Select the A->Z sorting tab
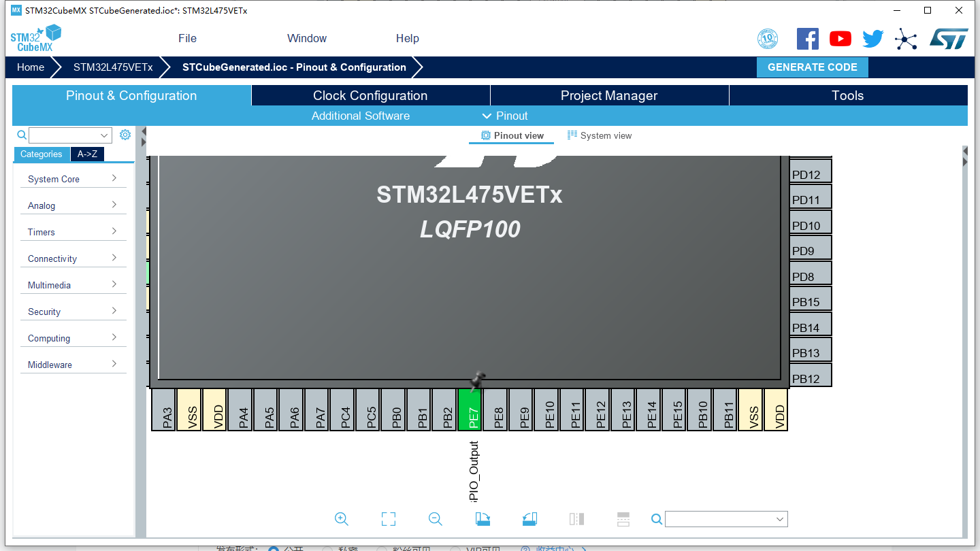Viewport: 980px width, 551px height. click(87, 154)
